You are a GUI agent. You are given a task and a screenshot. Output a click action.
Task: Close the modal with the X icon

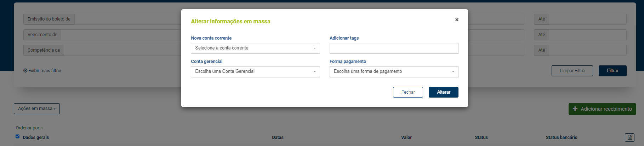point(457,20)
